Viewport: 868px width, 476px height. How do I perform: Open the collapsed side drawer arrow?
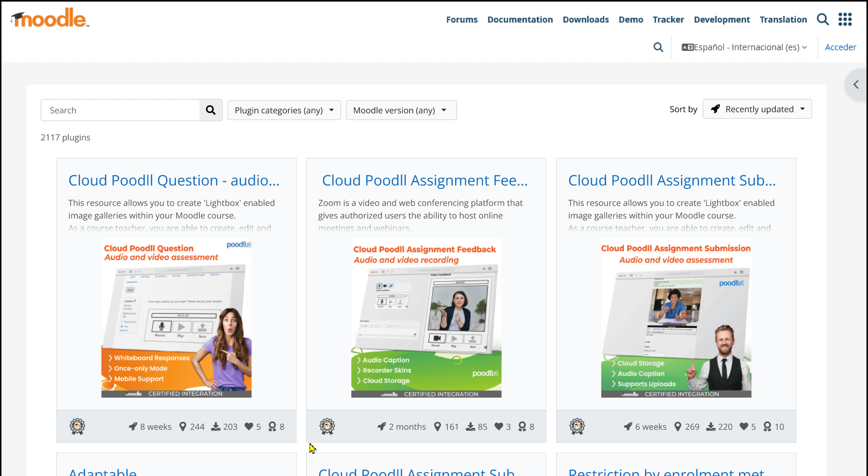[856, 85]
